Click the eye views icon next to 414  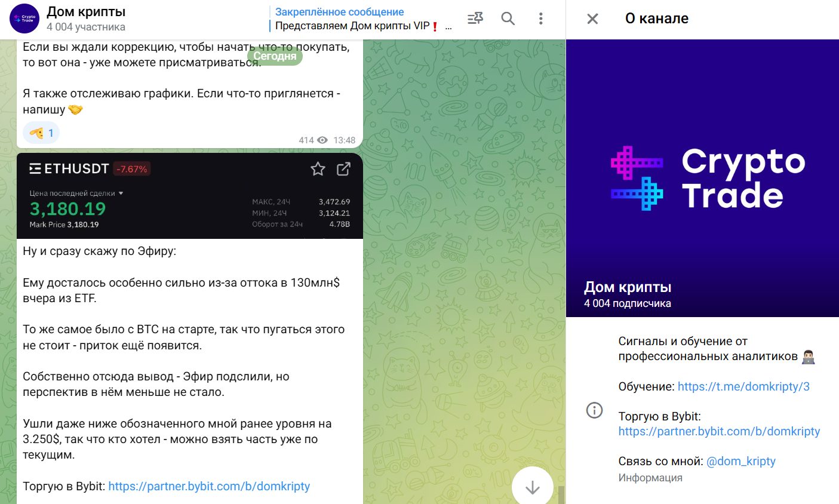click(322, 140)
